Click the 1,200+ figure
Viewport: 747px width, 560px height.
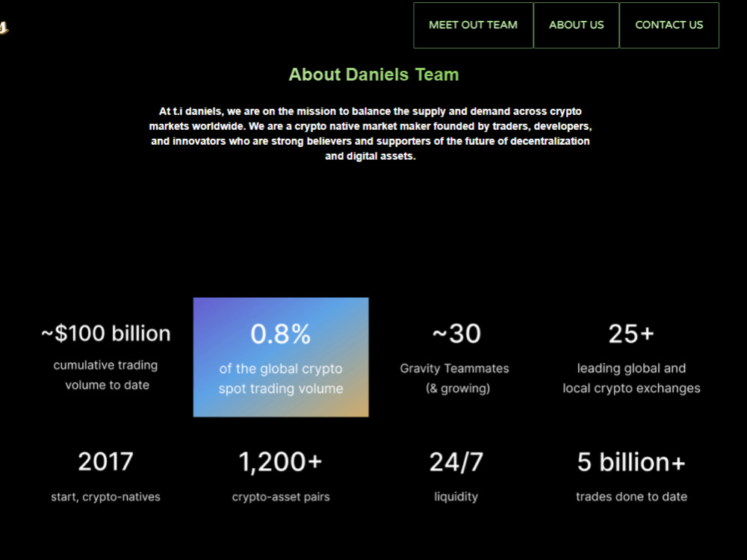tap(281, 461)
